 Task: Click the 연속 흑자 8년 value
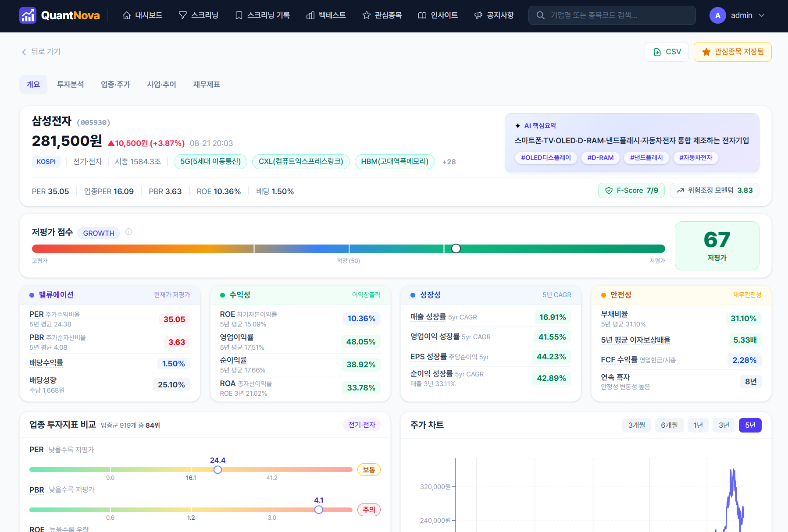[x=751, y=382]
